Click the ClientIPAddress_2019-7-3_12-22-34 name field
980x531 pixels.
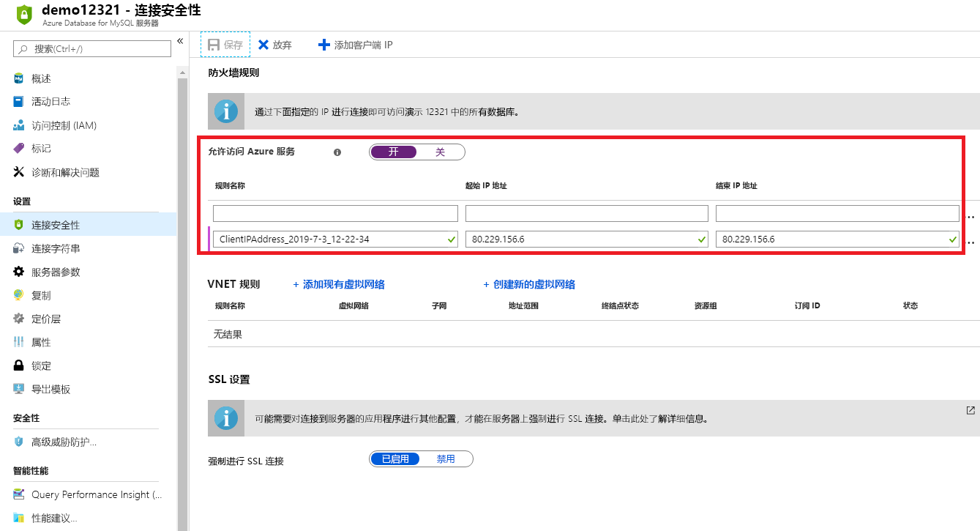click(335, 239)
